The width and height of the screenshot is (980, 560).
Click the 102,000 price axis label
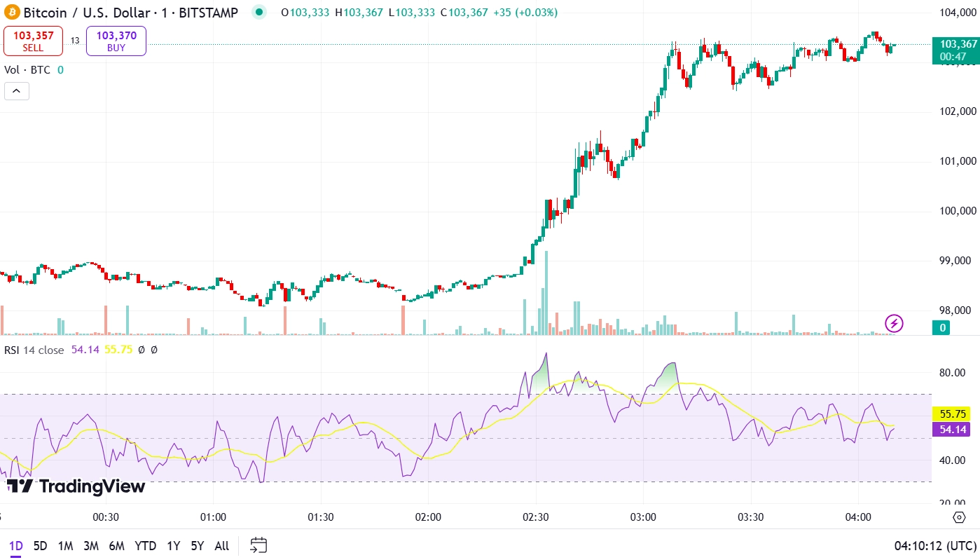(x=958, y=111)
